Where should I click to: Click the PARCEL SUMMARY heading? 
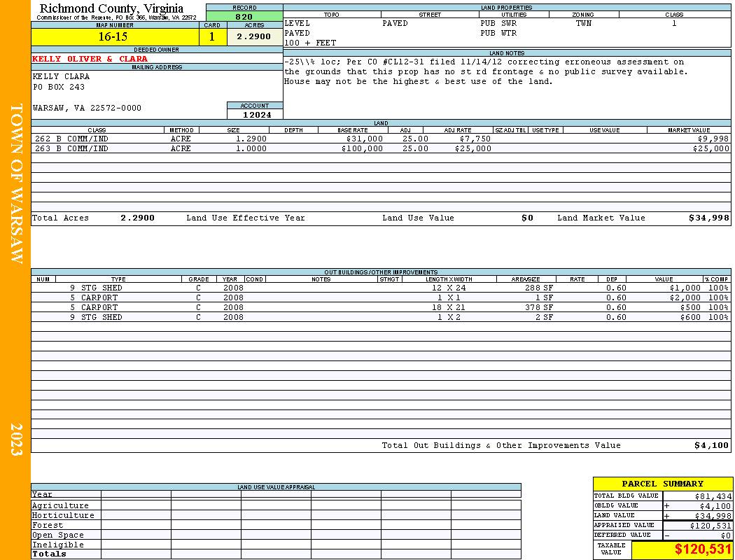(x=662, y=484)
